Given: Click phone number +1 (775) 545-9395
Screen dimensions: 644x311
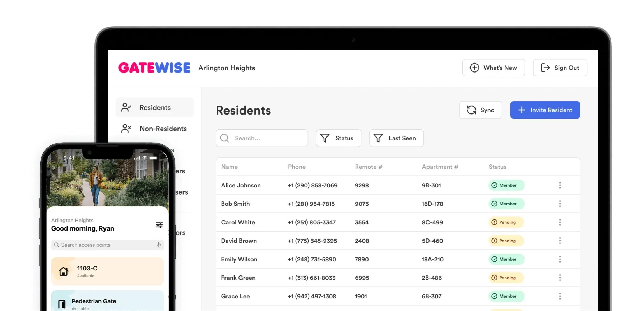Looking at the screenshot, I should click(312, 241).
